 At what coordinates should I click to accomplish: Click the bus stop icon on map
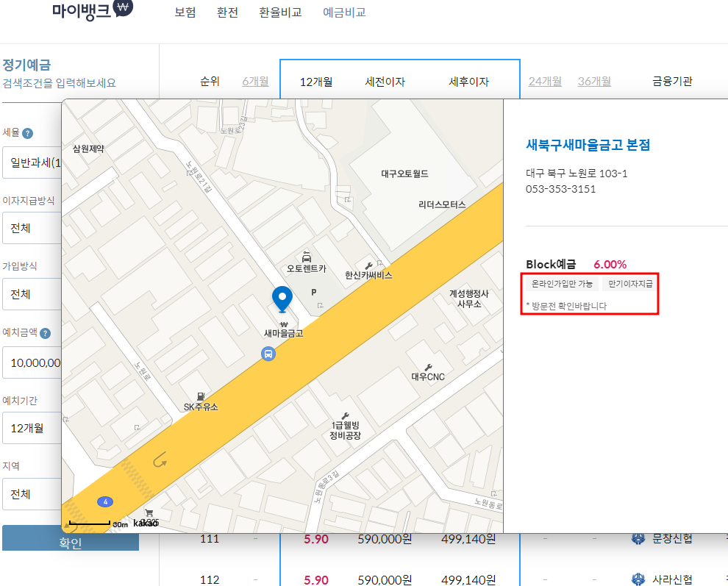click(268, 354)
